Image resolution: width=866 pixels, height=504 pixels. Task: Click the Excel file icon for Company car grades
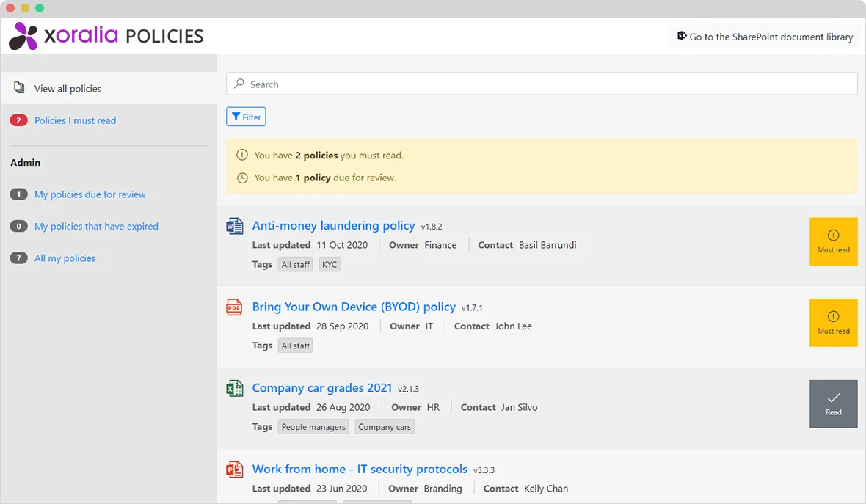tap(234, 388)
